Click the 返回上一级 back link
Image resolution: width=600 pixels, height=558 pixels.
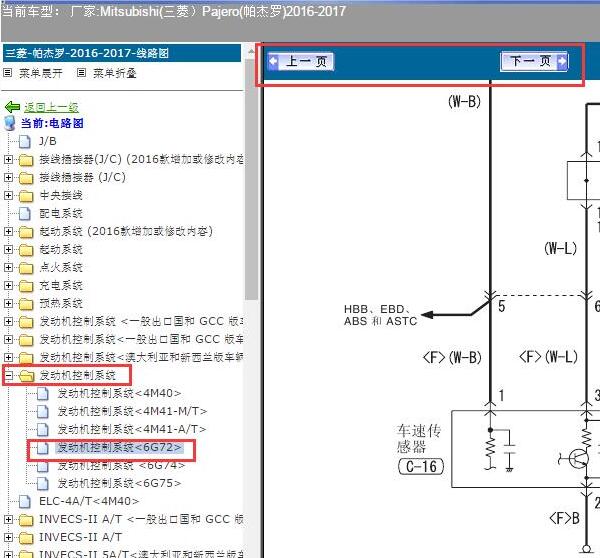(51, 108)
